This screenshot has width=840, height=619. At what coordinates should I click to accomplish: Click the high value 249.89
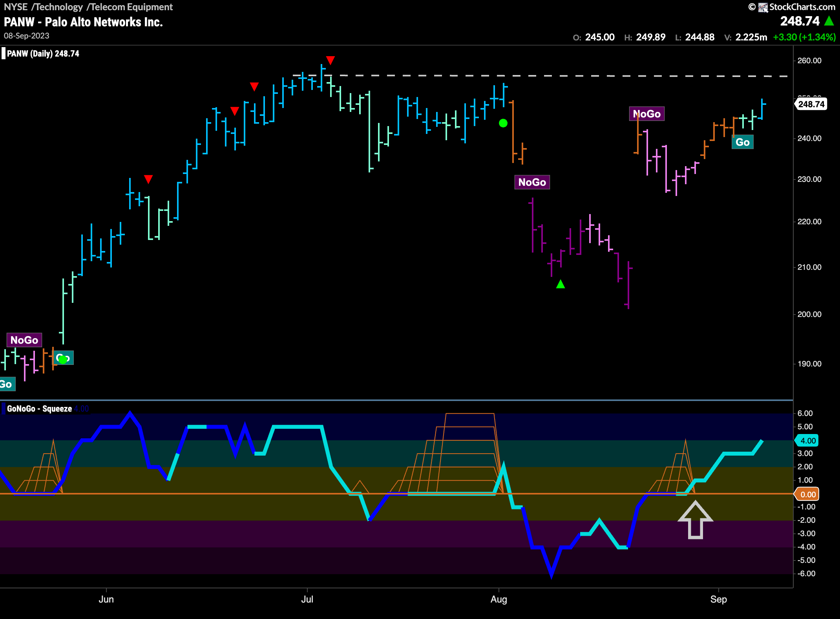click(x=651, y=37)
